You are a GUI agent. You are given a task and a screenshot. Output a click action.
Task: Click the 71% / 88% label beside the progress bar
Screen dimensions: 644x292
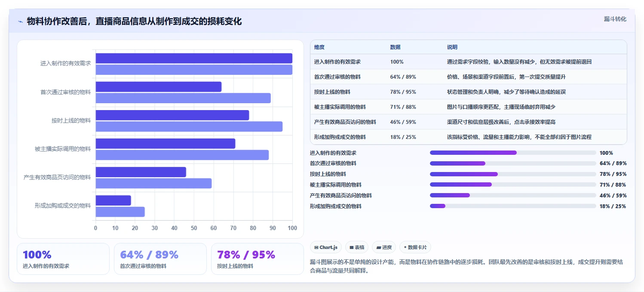(x=613, y=185)
